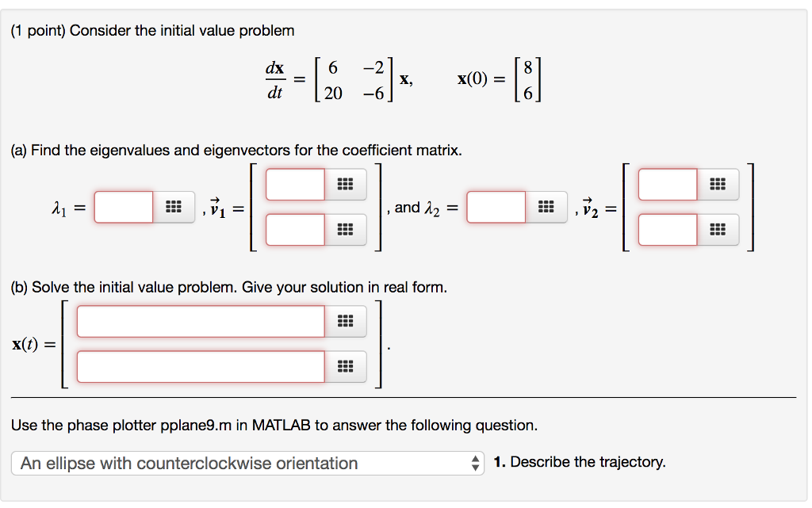The image size is (812, 508).
Task: Open the equation editor for the first x(t) row
Action: (x=346, y=321)
